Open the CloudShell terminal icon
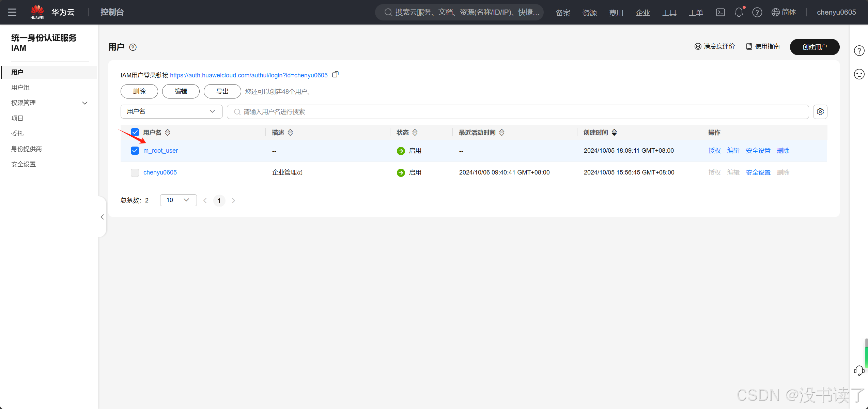 720,12
